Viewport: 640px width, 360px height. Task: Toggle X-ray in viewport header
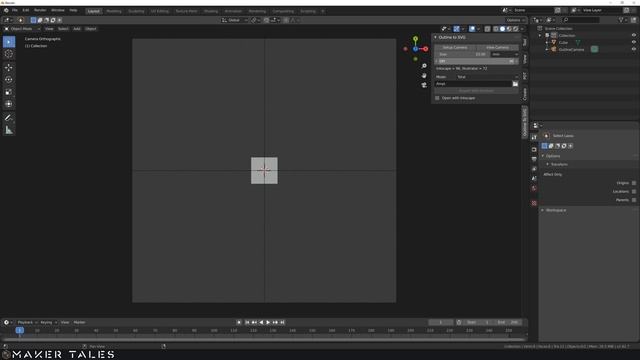pos(487,29)
